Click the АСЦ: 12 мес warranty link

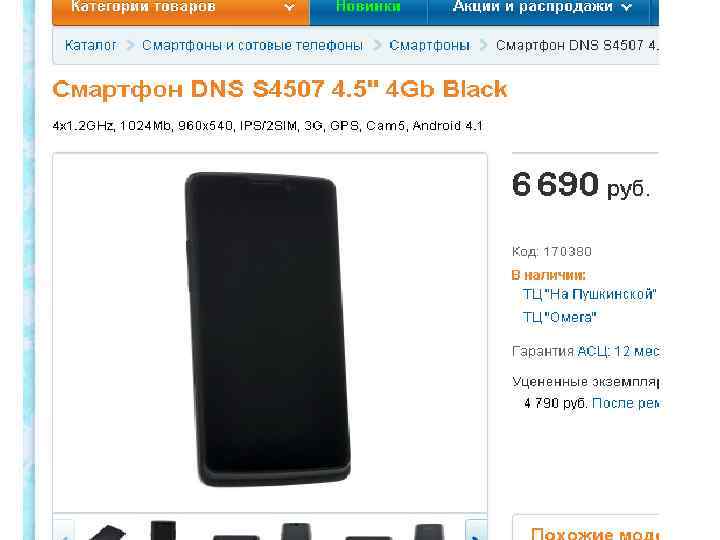[618, 351]
